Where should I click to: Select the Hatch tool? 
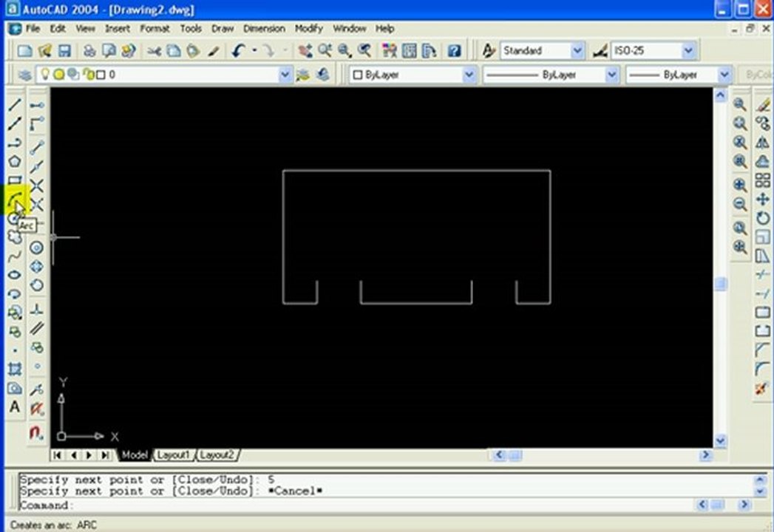point(14,369)
